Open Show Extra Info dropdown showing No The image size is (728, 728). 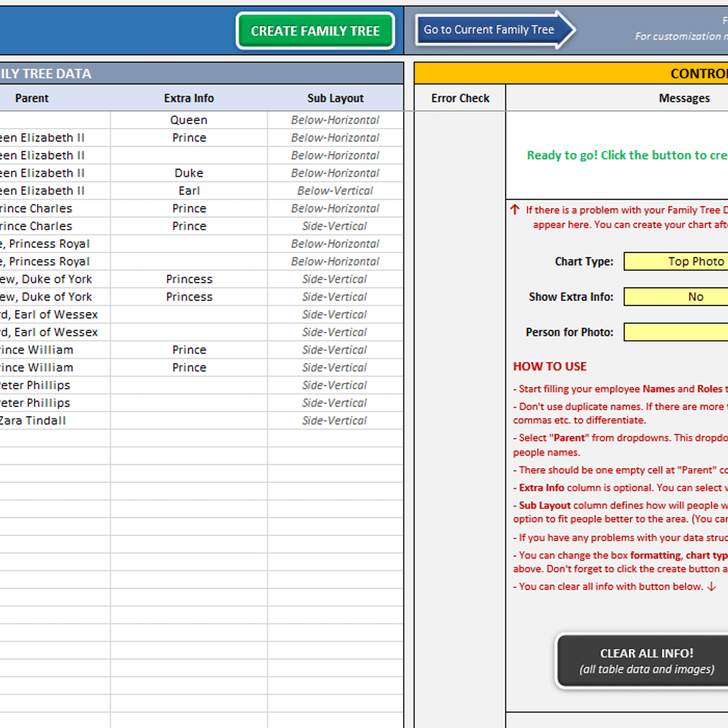pos(676,297)
